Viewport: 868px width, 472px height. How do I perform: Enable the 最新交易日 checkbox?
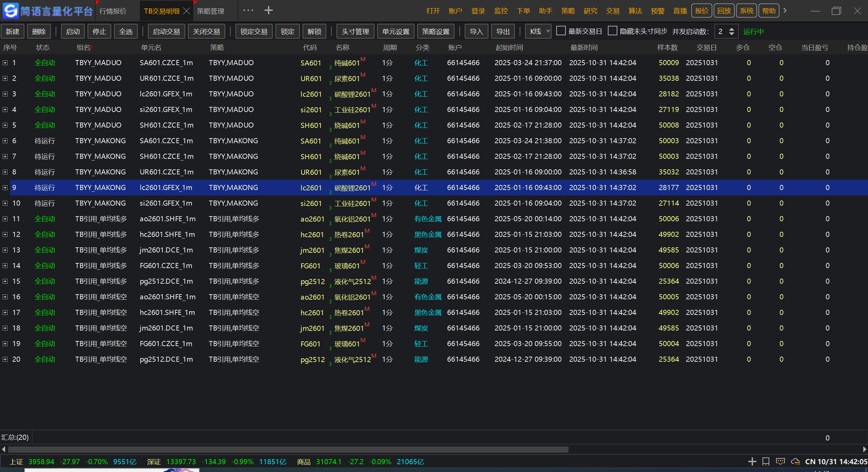(561, 31)
